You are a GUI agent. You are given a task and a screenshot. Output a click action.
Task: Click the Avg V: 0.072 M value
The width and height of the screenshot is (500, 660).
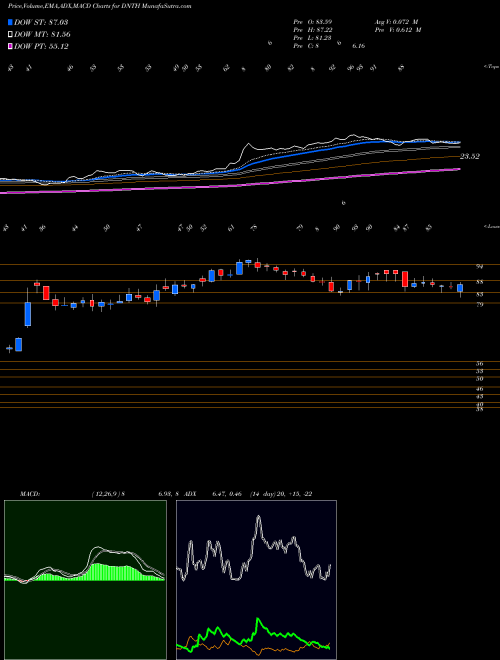point(397,21)
